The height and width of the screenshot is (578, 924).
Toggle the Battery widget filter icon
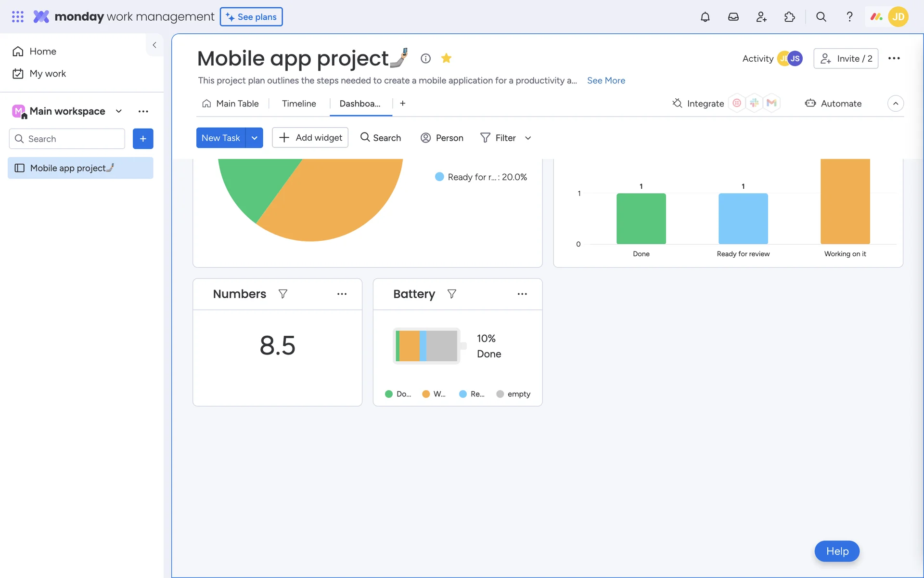[451, 294]
